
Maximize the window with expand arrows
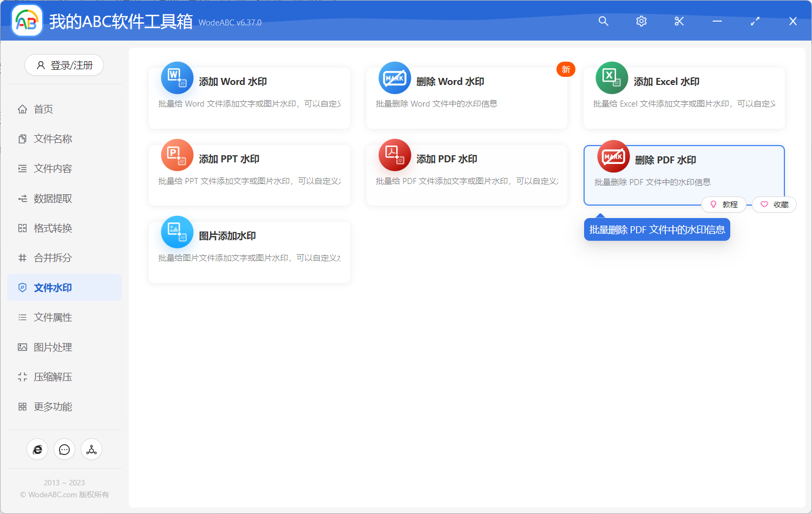[755, 21]
